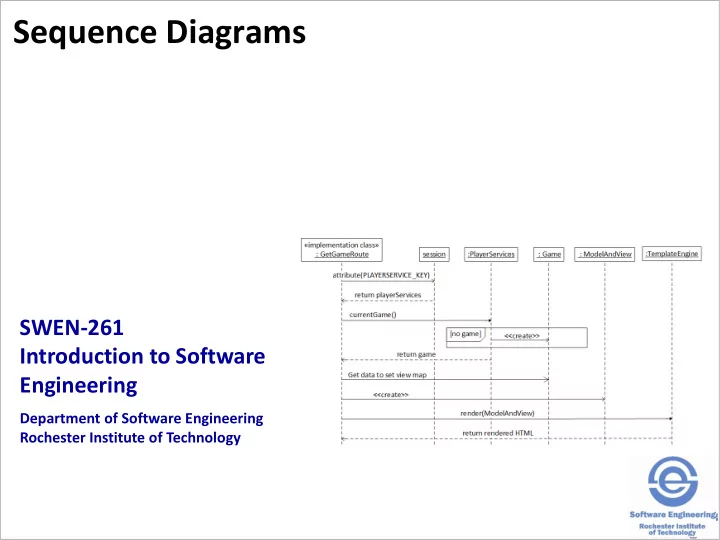The image size is (720, 540).
Task: Click 'Rochester Institute of Technology' blue text
Action: [x=130, y=438]
